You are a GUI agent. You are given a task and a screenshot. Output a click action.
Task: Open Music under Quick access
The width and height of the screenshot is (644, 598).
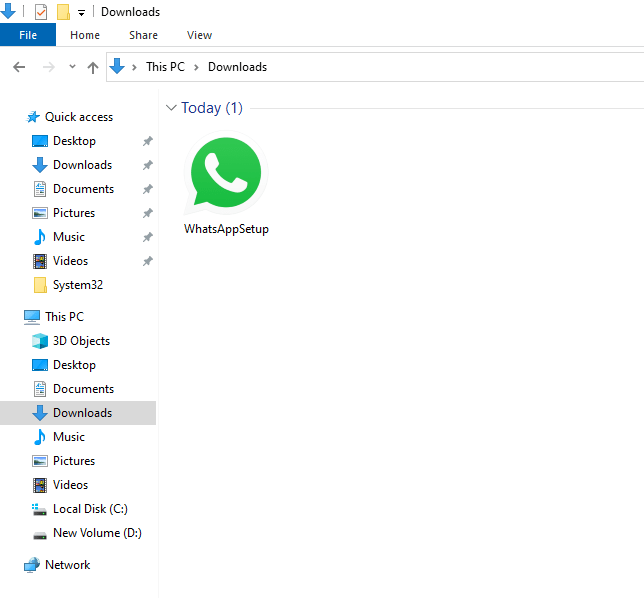point(69,237)
